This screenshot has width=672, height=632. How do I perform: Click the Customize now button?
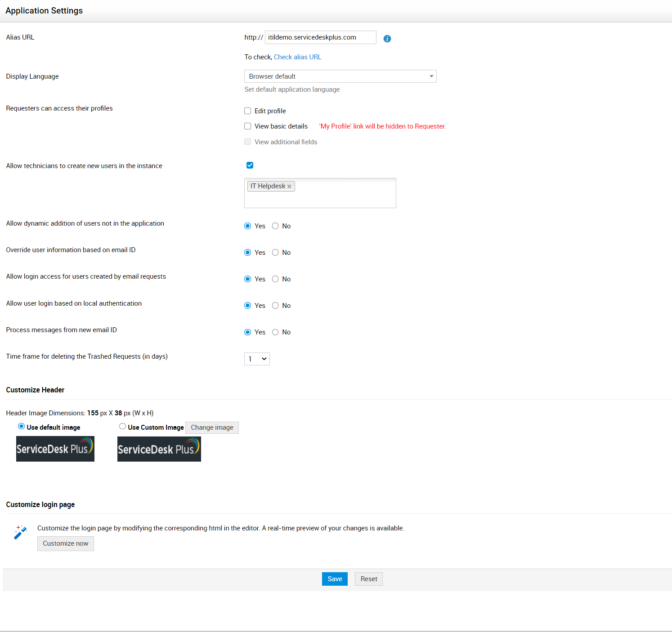tap(66, 543)
